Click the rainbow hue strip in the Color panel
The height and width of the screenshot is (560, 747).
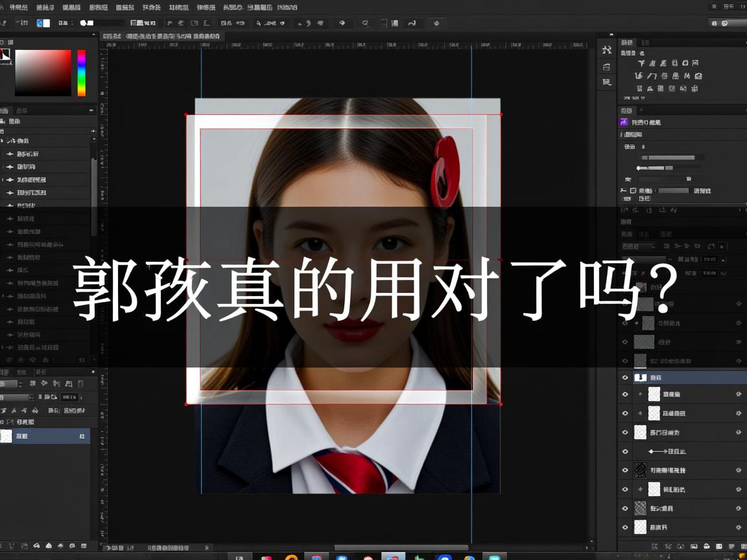pyautogui.click(x=80, y=71)
